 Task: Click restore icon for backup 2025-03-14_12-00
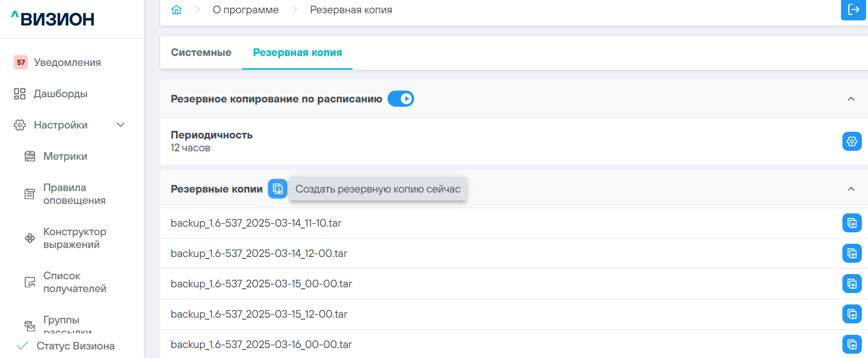pyautogui.click(x=851, y=253)
